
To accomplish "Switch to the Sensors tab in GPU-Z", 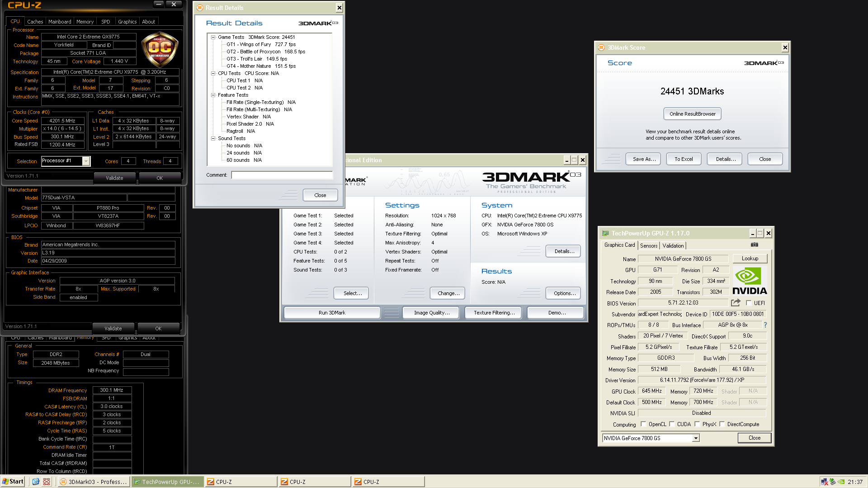I will point(648,245).
